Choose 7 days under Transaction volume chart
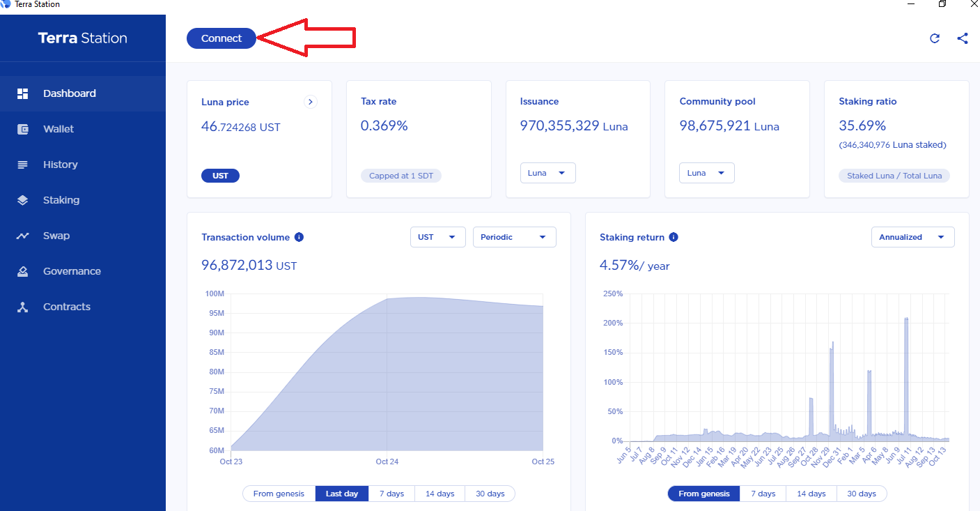 click(391, 494)
